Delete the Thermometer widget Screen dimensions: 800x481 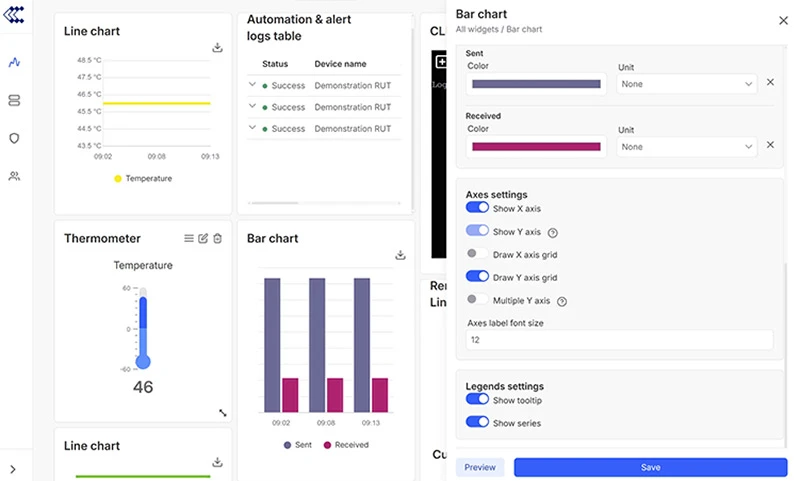click(x=217, y=238)
